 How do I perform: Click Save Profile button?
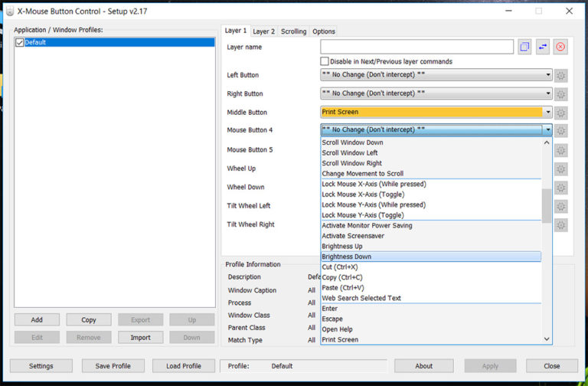[x=113, y=366]
